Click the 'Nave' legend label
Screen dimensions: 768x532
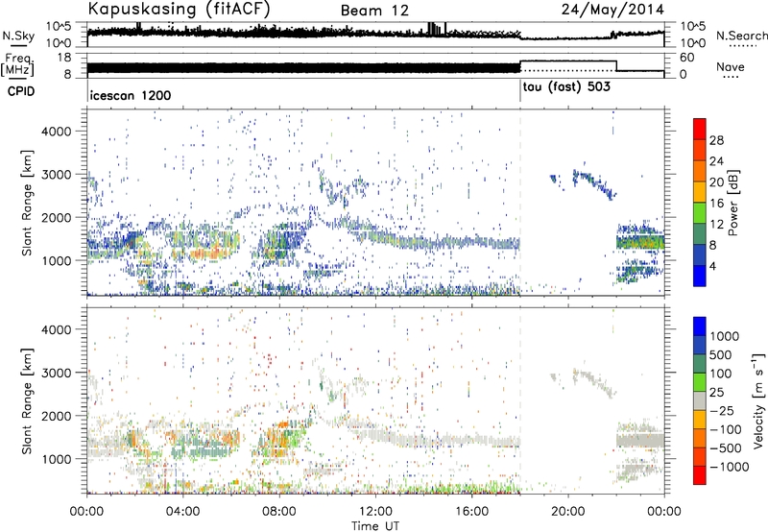pos(731,67)
